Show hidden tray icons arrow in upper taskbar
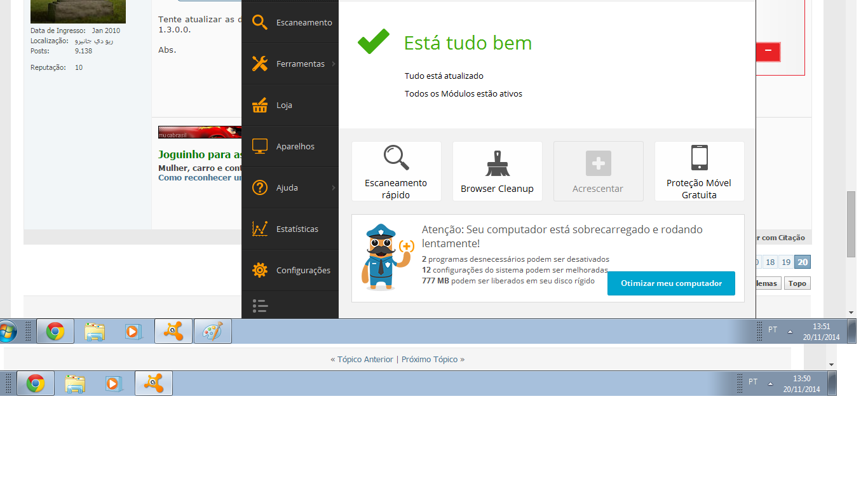 point(790,332)
